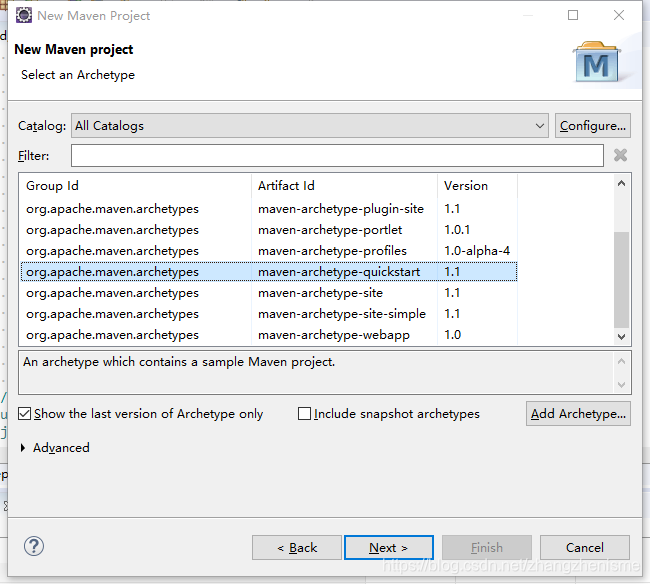Open the help question mark icon
The width and height of the screenshot is (650, 584).
coord(34,546)
